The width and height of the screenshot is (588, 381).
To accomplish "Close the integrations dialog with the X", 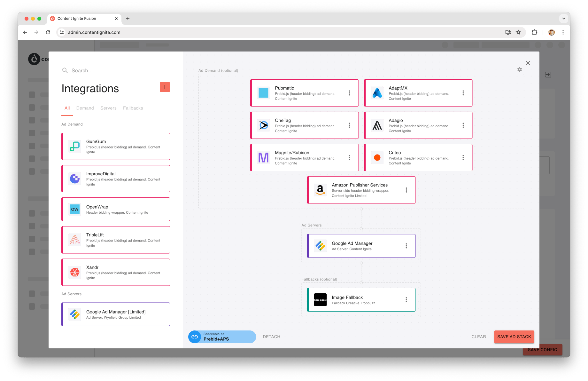I will pyautogui.click(x=528, y=63).
